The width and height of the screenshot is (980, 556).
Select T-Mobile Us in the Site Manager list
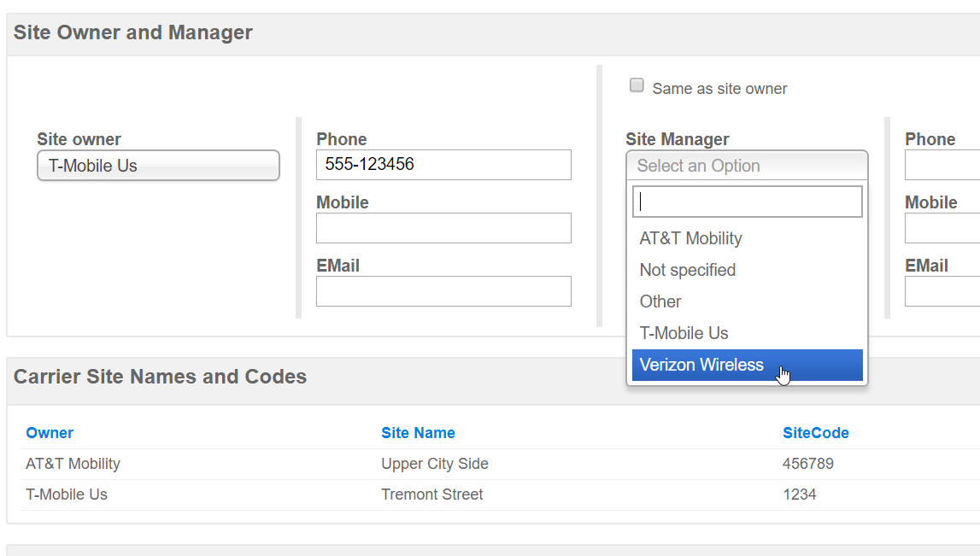[747, 334]
